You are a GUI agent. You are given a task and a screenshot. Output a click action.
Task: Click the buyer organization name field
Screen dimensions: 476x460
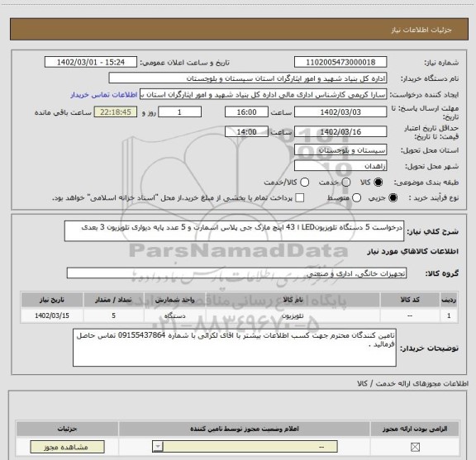tap(248, 78)
